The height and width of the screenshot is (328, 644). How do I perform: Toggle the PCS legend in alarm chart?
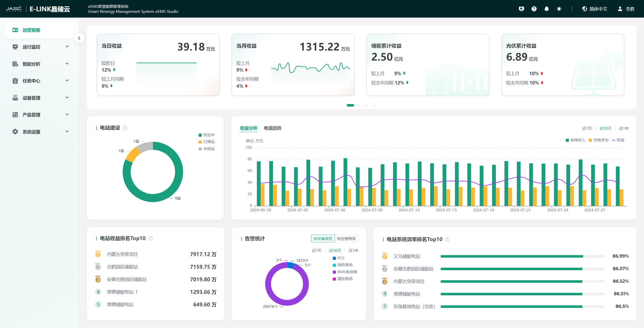point(339,258)
